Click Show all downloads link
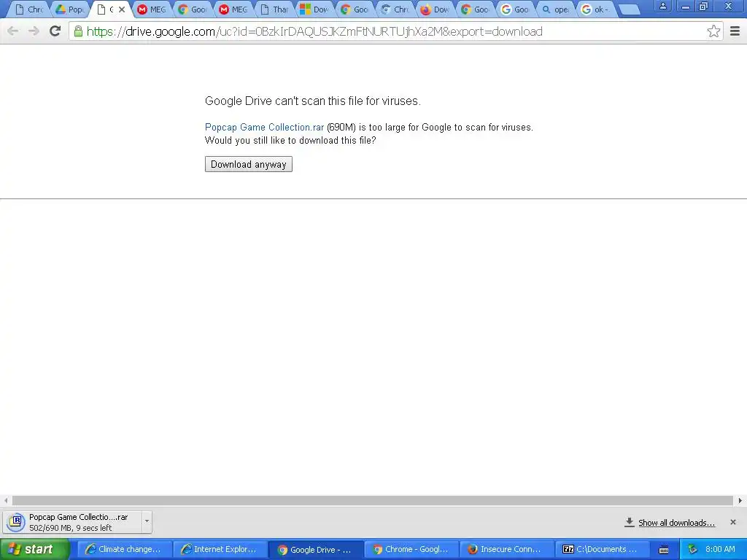 tap(676, 523)
